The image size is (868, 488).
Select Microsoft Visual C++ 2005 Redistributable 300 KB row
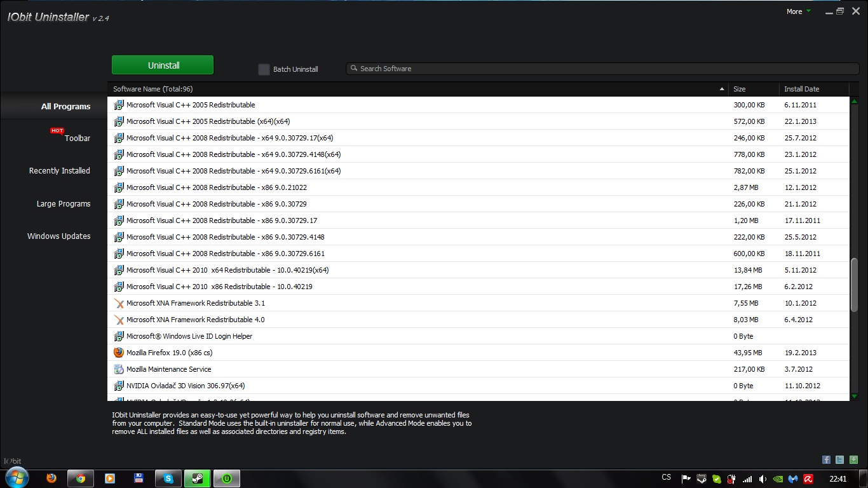478,105
